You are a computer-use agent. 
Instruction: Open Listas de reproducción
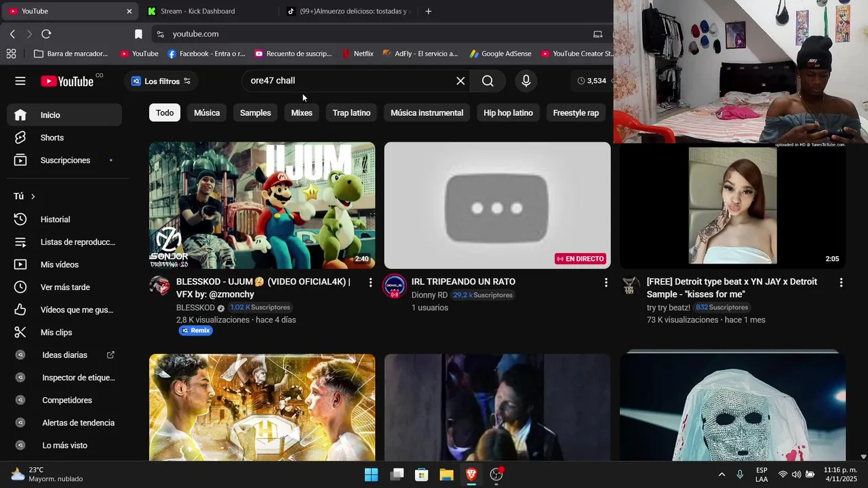point(64,242)
